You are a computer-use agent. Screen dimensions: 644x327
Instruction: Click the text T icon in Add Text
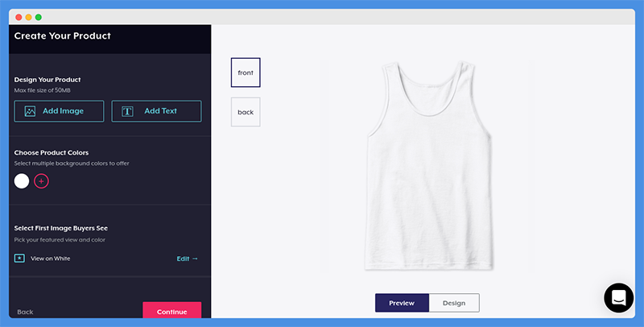point(127,111)
